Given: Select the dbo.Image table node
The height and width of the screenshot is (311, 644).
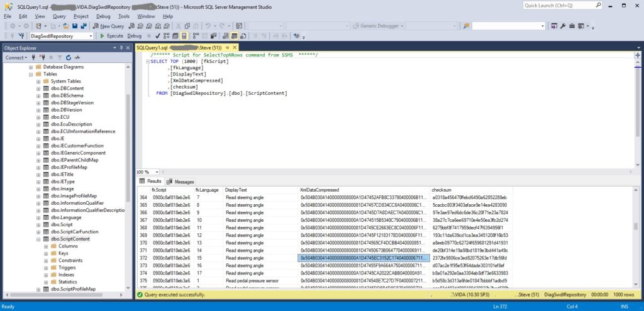Looking at the screenshot, I should click(x=62, y=188).
